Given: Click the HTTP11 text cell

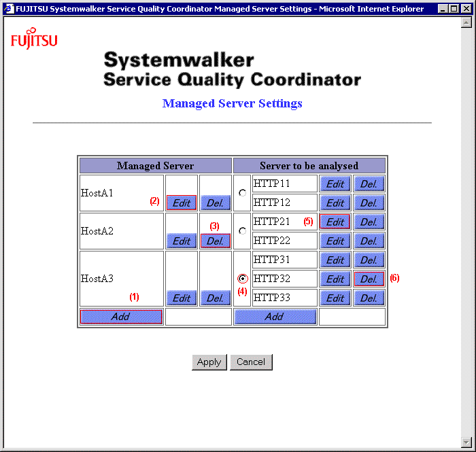Looking at the screenshot, I should 285,184.
